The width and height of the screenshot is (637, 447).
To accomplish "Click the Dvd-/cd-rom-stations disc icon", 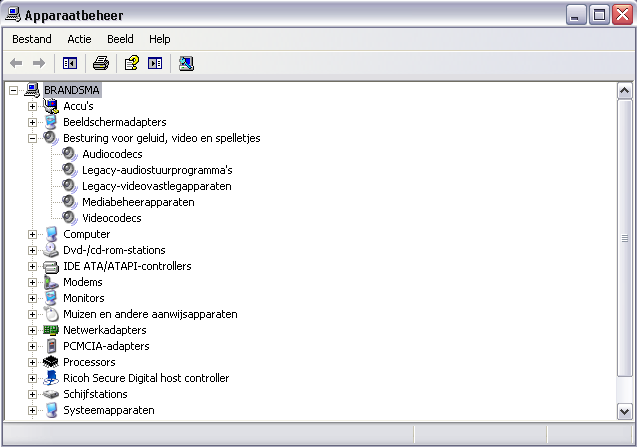I will click(51, 250).
